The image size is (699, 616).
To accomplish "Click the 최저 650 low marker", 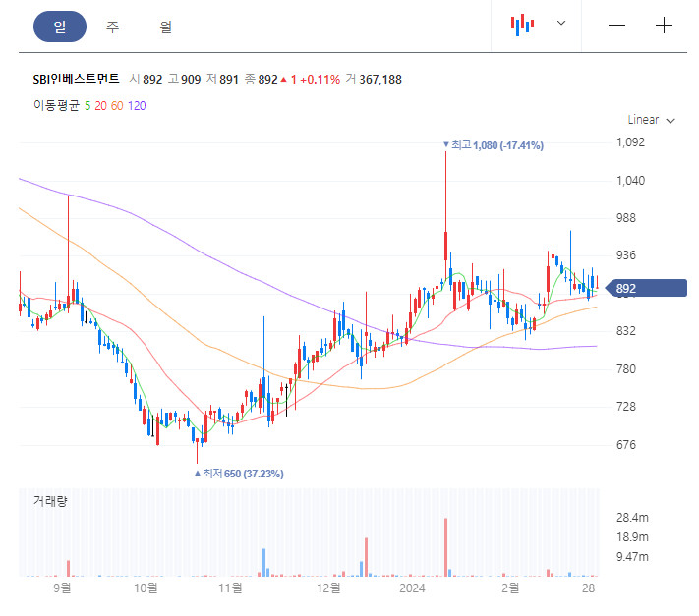I will [239, 474].
